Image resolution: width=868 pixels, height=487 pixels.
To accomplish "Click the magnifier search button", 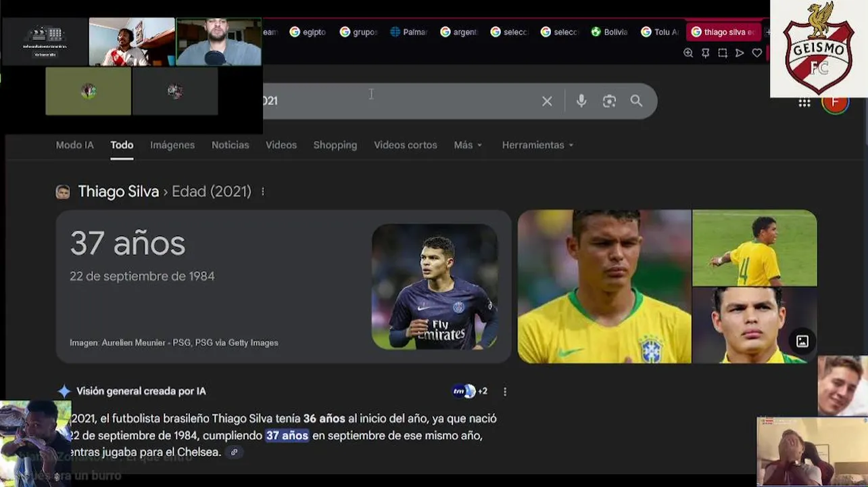I will pos(636,101).
